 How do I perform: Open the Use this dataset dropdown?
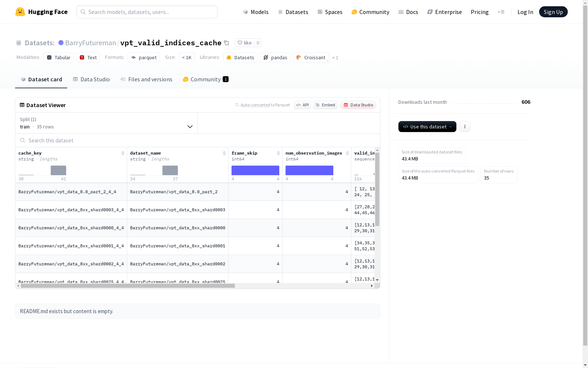[427, 127]
